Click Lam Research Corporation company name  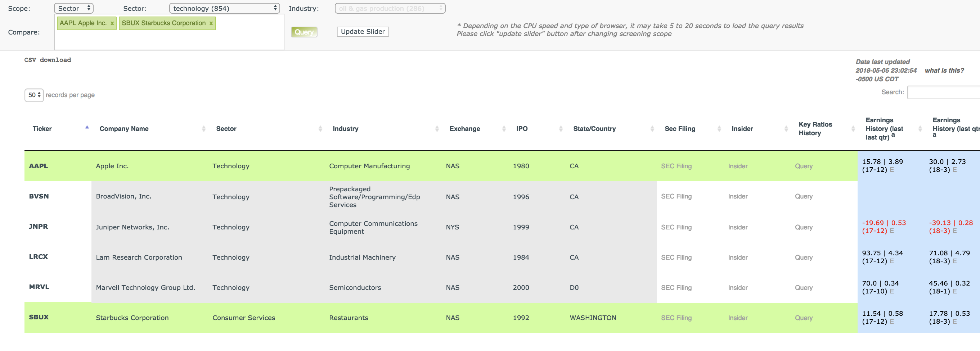(139, 257)
